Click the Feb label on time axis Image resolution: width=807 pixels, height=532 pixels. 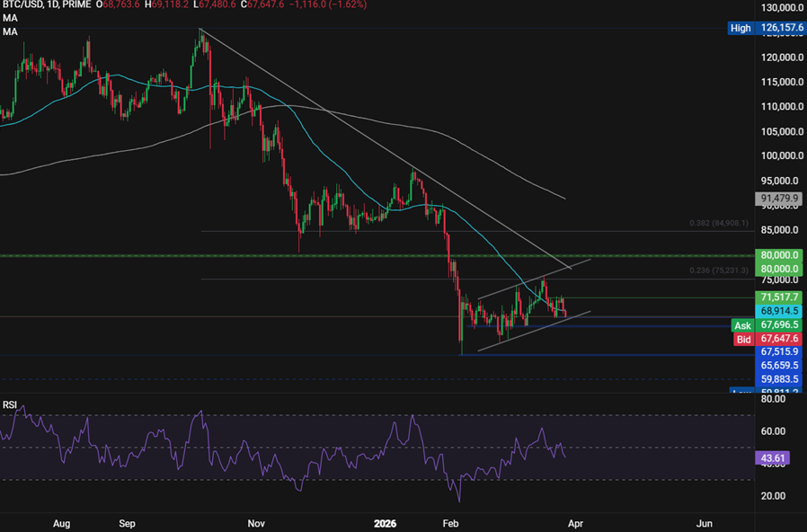pos(449,523)
